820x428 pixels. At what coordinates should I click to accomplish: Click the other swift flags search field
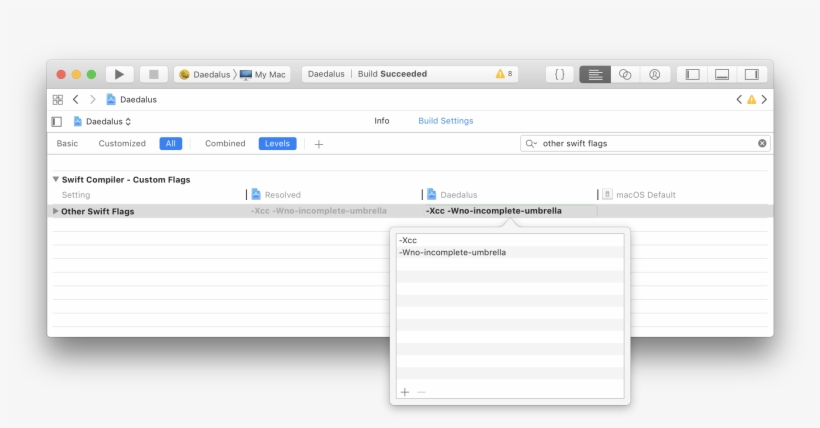pyautogui.click(x=647, y=143)
